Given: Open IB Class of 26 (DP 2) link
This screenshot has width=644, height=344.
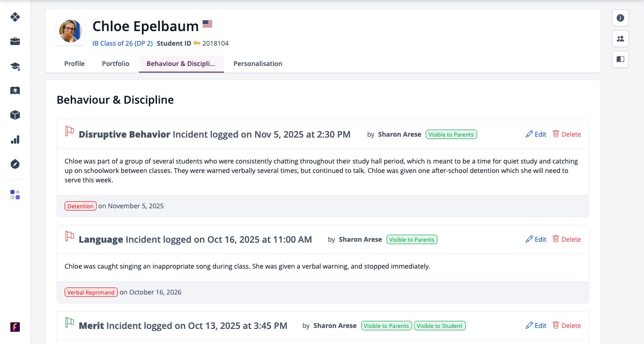Looking at the screenshot, I should pos(123,43).
